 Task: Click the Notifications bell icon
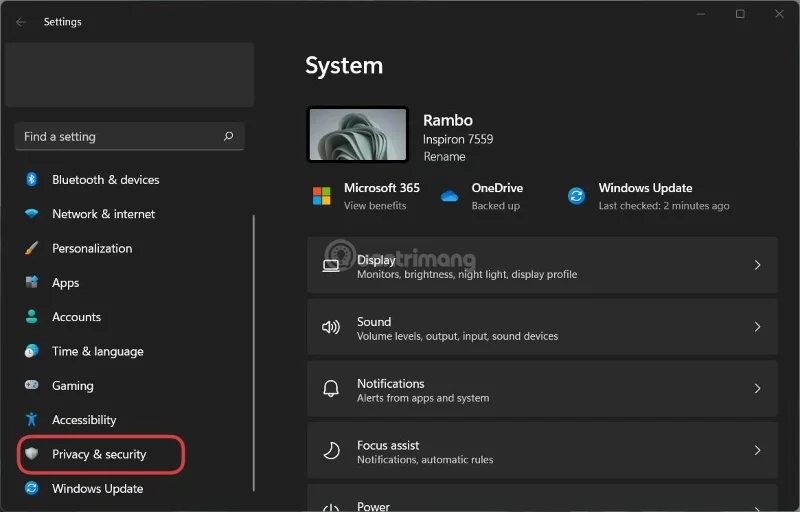(331, 389)
